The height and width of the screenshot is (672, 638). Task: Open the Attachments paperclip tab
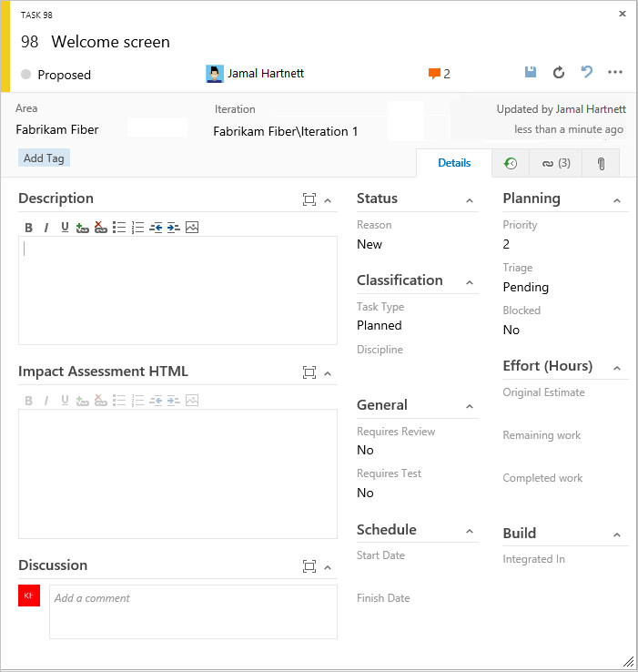tap(601, 163)
